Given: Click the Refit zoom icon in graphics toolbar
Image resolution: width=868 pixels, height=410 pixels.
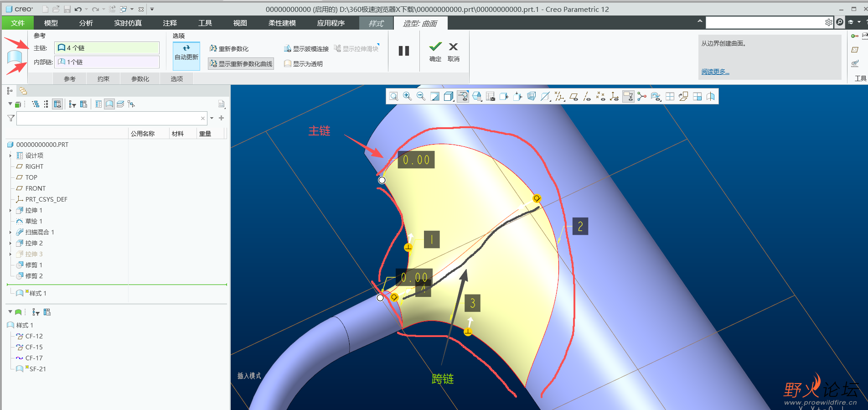Looking at the screenshot, I should [394, 96].
